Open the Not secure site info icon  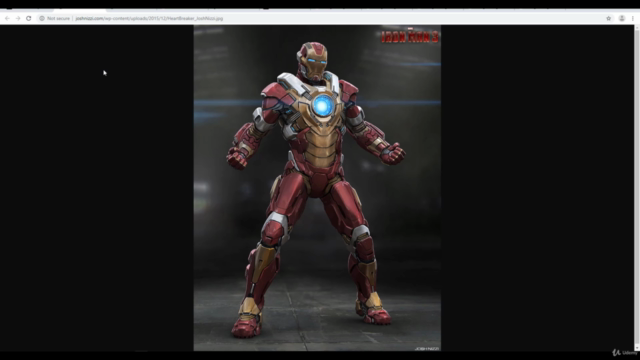tap(42, 18)
